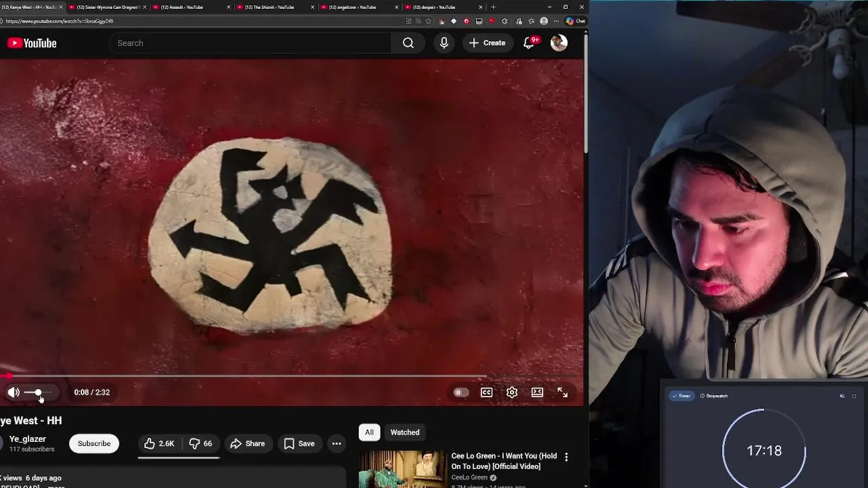
Task: Open the notifications bell
Action: coord(530,43)
